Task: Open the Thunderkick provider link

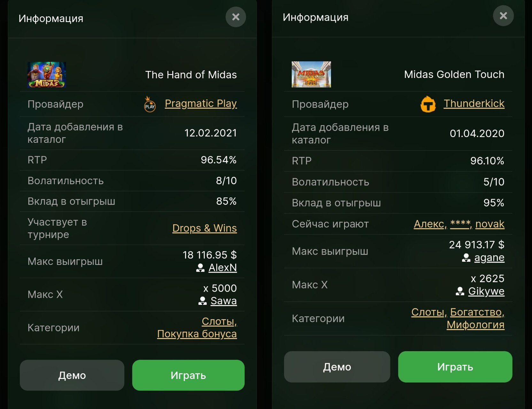Action: click(474, 104)
